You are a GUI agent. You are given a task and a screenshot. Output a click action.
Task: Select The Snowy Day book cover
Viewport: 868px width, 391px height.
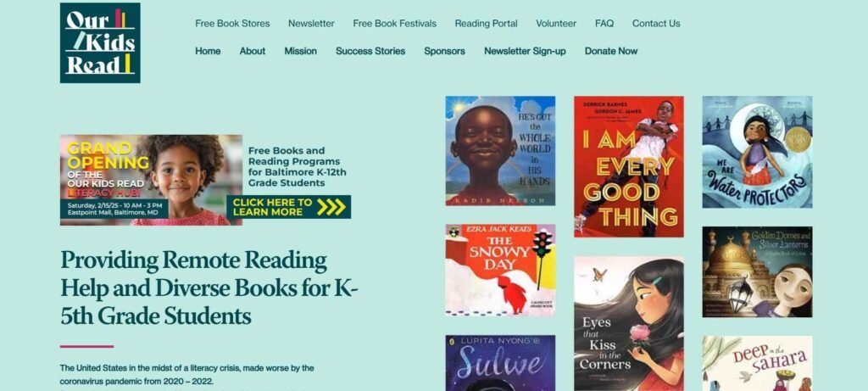point(500,271)
